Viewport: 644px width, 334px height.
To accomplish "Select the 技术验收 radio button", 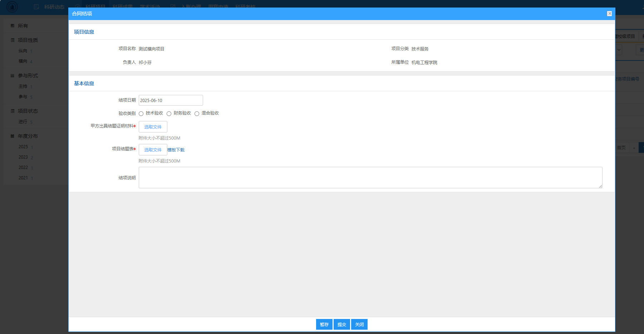I will [x=141, y=113].
